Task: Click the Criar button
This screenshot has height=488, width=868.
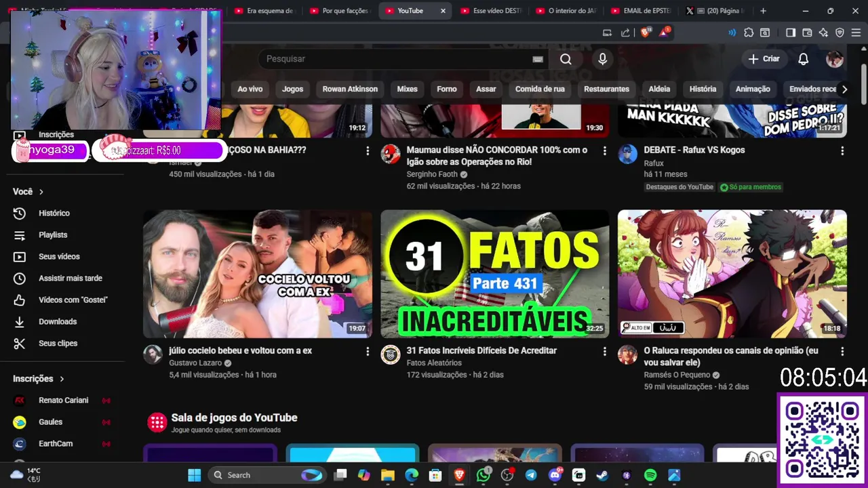Action: [764, 59]
